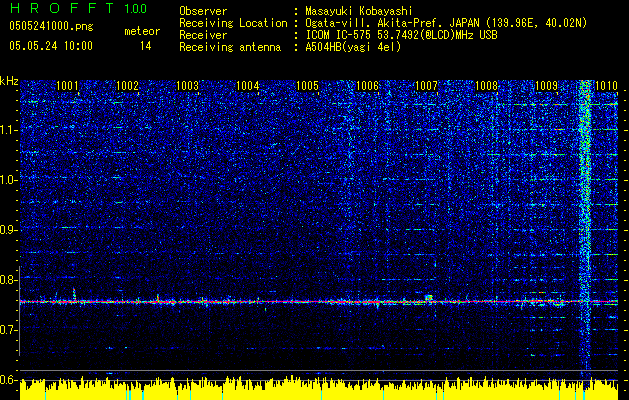Click the meteor count value 14

(146, 46)
